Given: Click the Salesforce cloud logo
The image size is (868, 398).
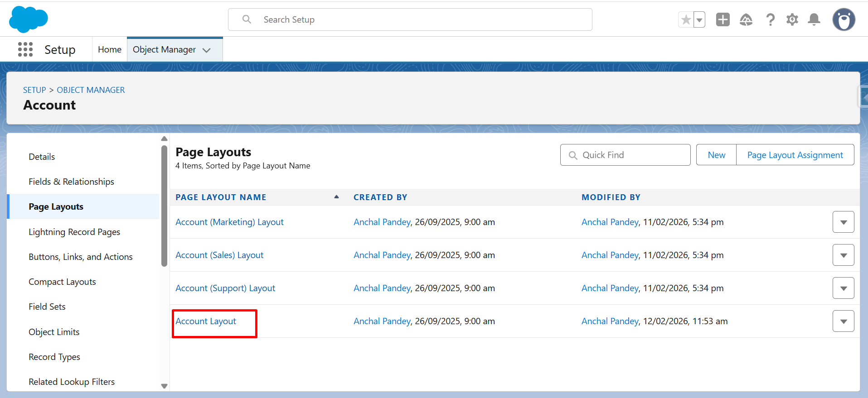Looking at the screenshot, I should (28, 19).
